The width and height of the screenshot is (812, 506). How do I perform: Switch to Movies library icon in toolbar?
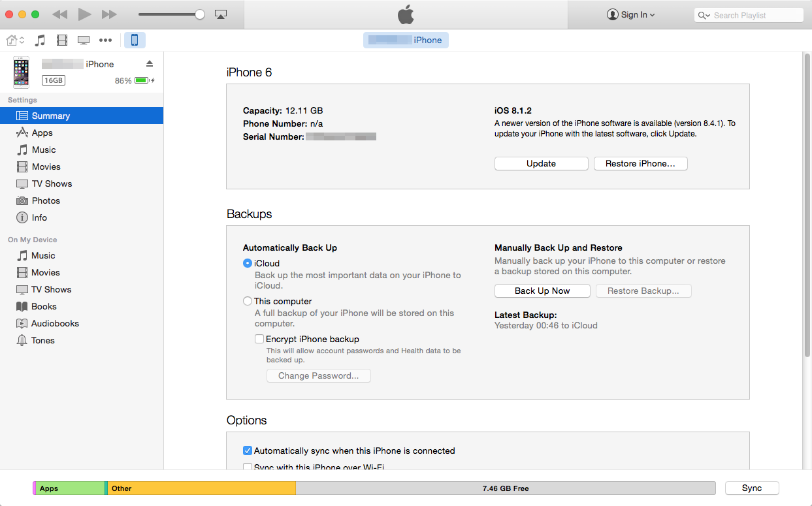62,40
